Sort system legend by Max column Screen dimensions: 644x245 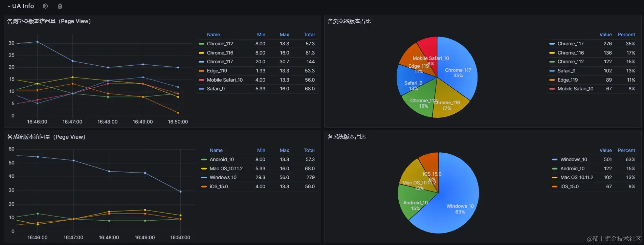[284, 150]
